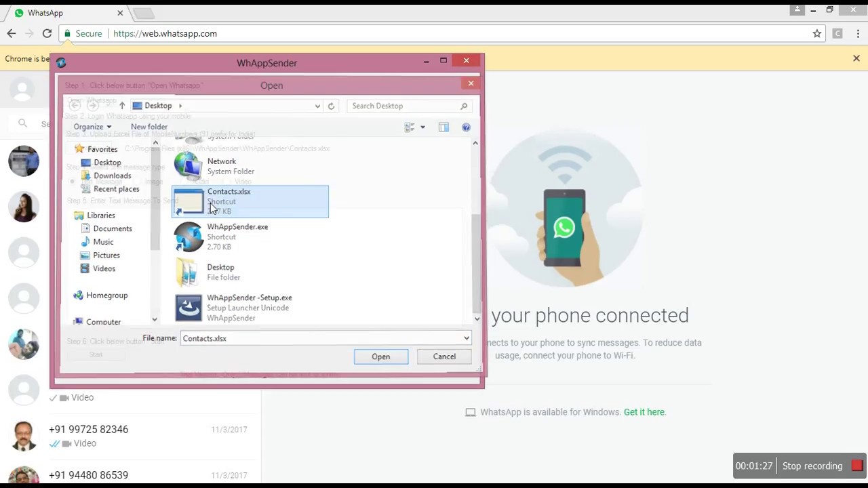Click the search magnifier in Search Desktop box
The width and height of the screenshot is (868, 488).
coord(464,106)
